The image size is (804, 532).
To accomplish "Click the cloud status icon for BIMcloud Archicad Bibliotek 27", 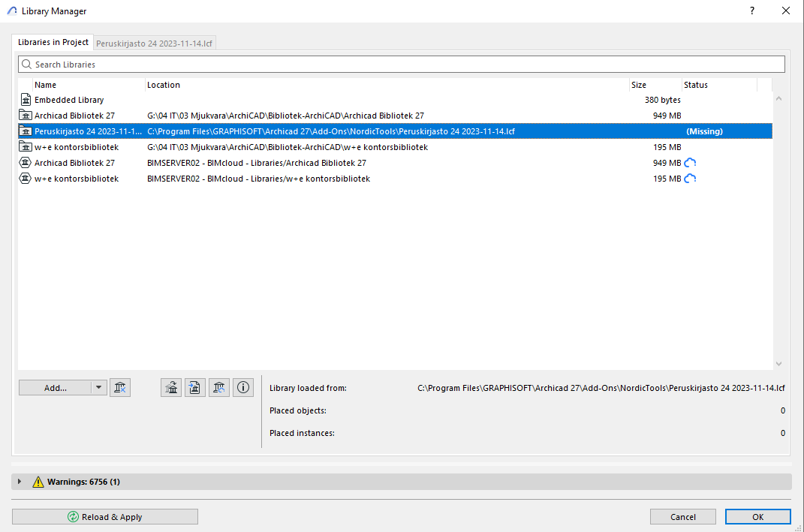I will (690, 163).
